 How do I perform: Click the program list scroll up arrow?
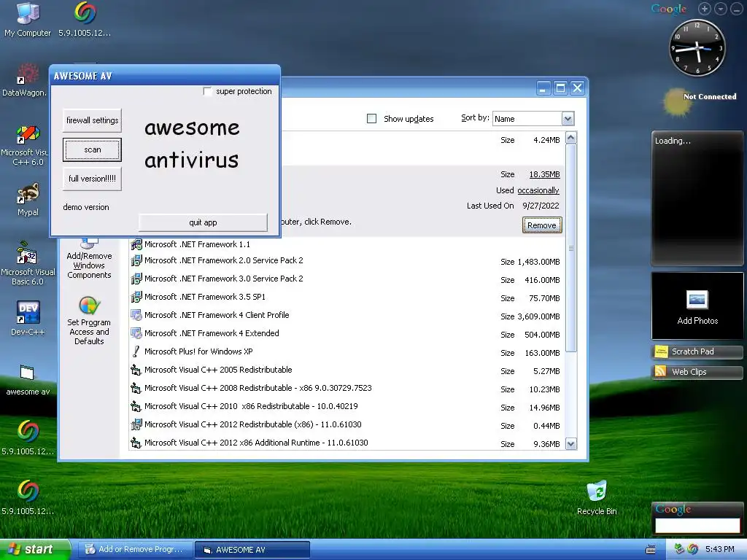[x=570, y=138]
